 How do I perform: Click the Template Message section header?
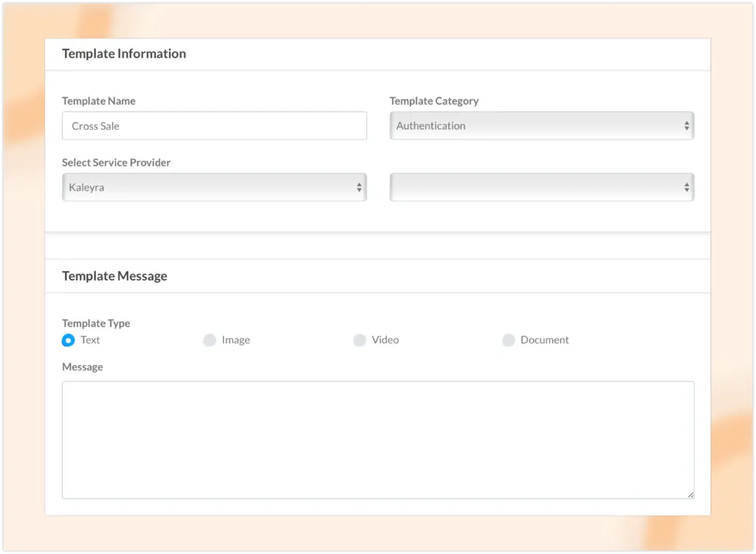114,276
